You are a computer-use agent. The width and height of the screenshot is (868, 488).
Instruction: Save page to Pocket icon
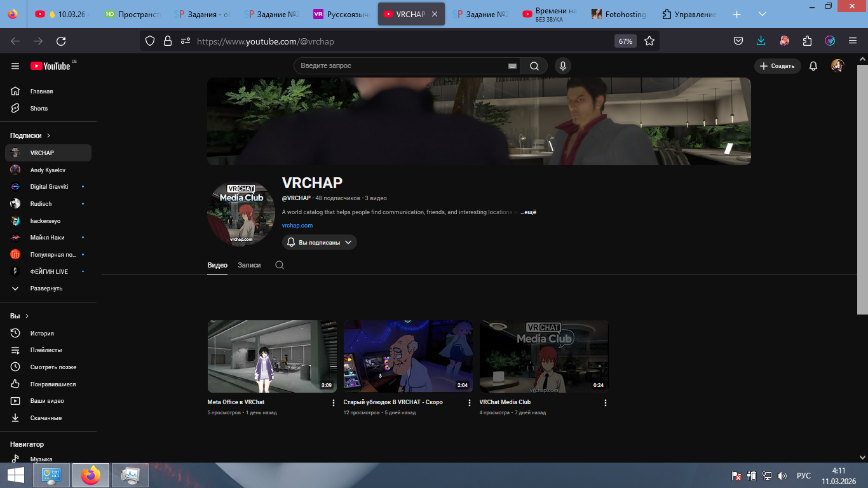coord(738,41)
